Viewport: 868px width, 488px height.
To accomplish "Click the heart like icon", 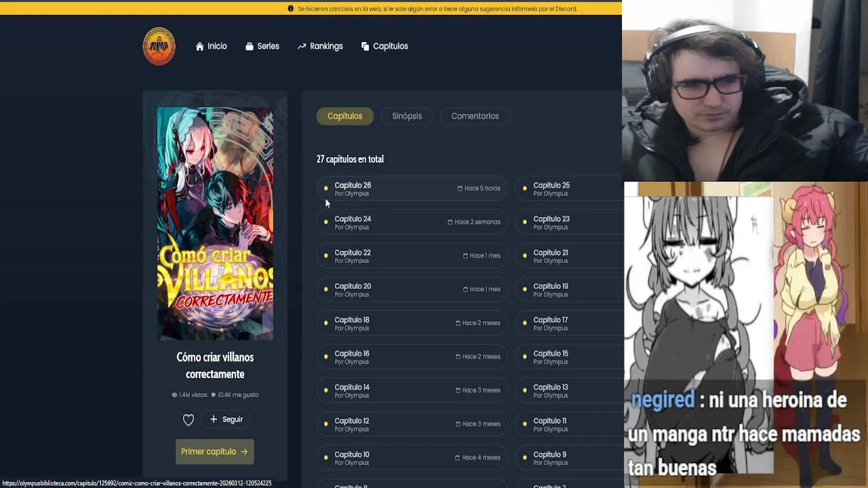I will coord(189,420).
